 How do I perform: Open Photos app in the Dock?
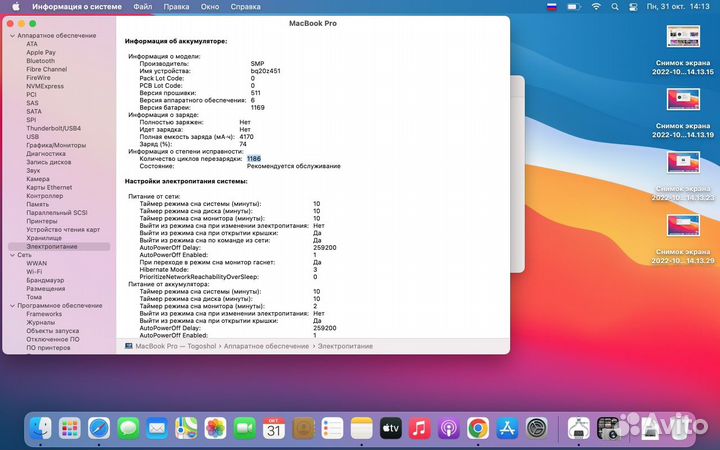pos(215,428)
